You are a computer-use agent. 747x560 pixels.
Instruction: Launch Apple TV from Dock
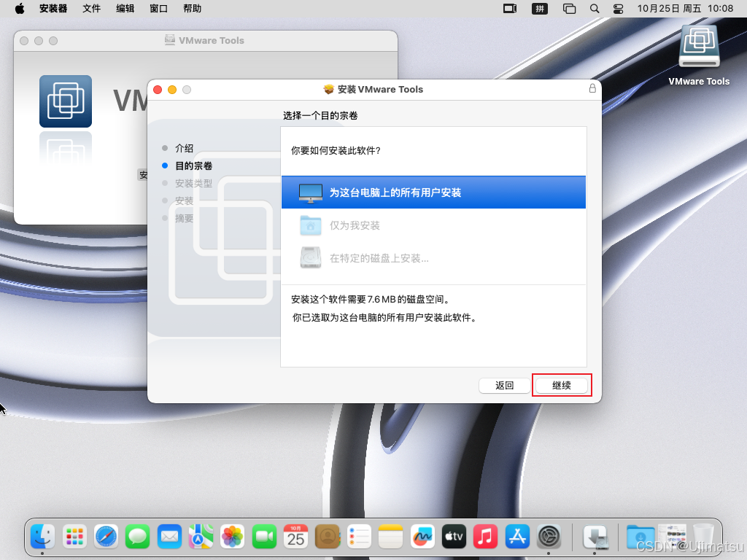point(454,537)
